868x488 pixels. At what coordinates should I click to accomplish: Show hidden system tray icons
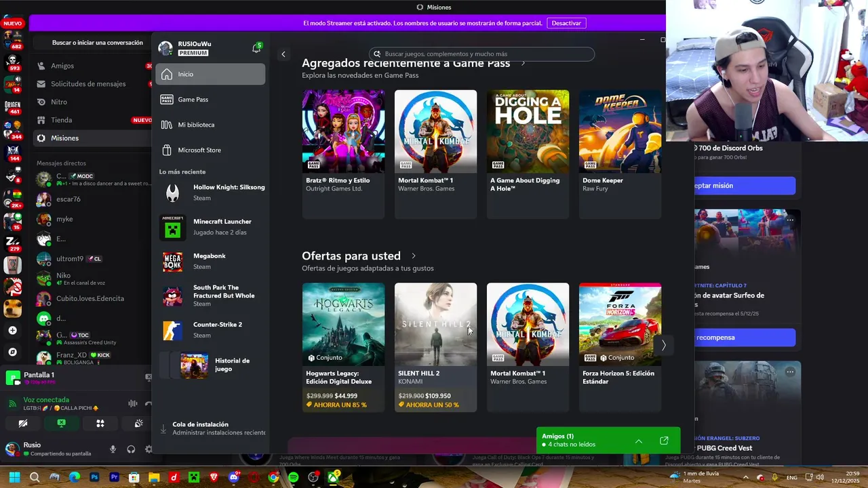click(x=745, y=478)
